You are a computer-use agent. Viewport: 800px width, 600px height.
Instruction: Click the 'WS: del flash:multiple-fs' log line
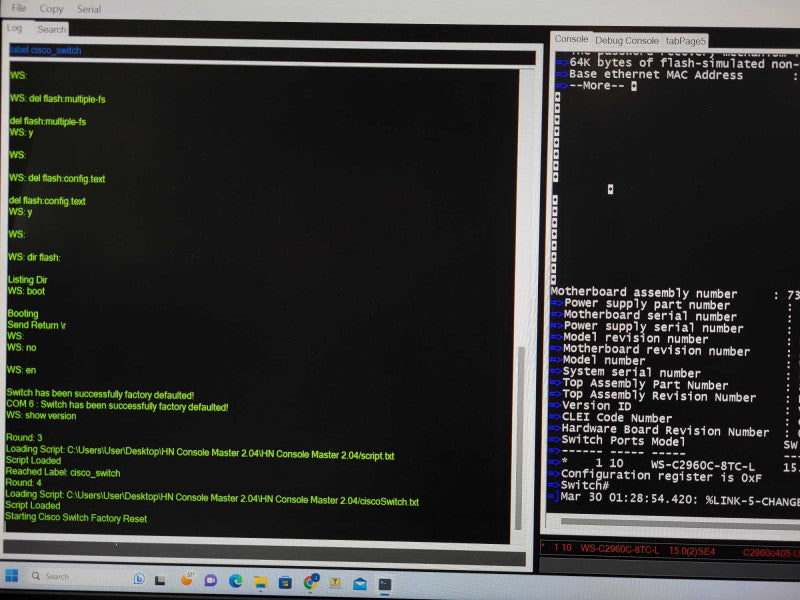point(57,98)
